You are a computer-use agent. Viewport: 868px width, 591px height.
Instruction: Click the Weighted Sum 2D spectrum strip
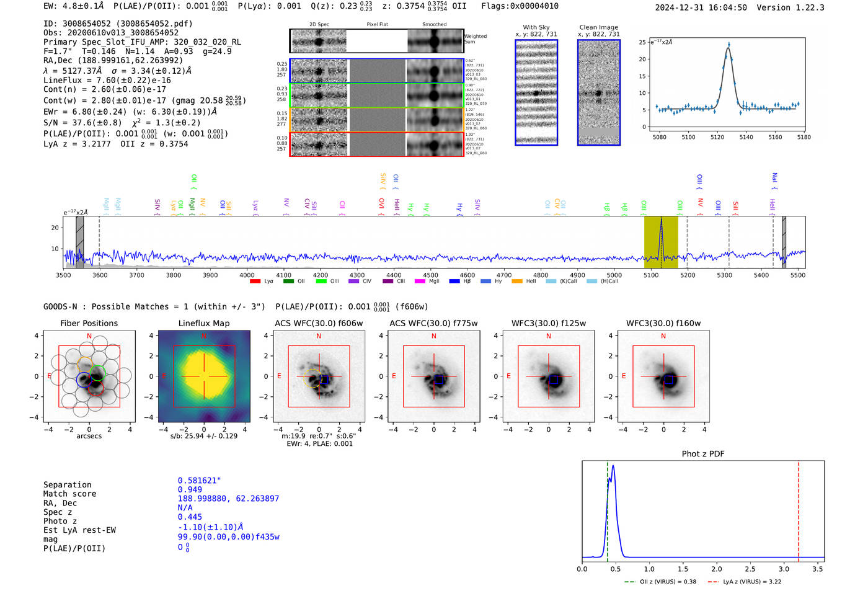(x=376, y=41)
